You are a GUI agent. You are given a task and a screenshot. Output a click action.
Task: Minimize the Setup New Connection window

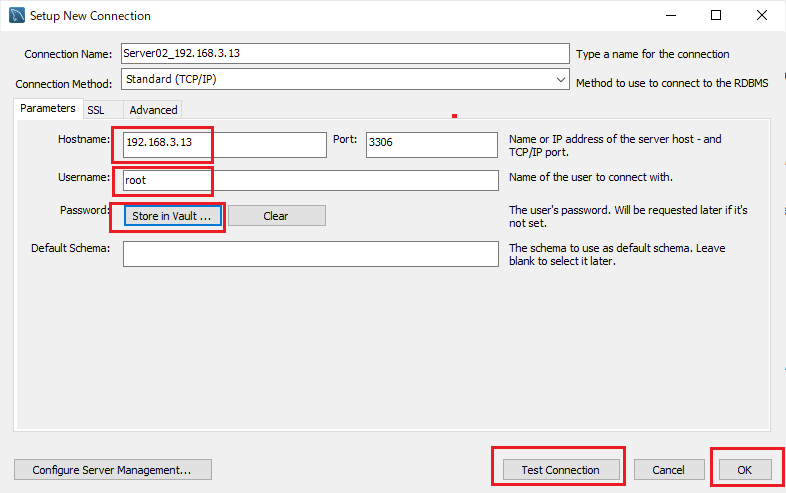coord(671,15)
